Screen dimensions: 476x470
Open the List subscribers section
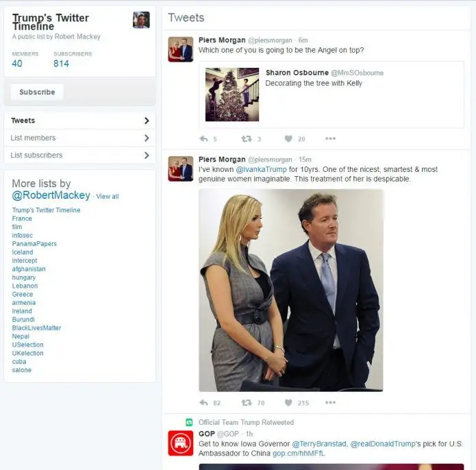[79, 155]
